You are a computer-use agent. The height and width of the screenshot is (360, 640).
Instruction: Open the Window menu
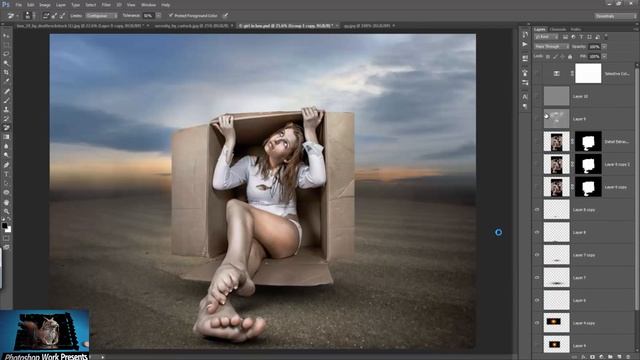pyautogui.click(x=148, y=5)
